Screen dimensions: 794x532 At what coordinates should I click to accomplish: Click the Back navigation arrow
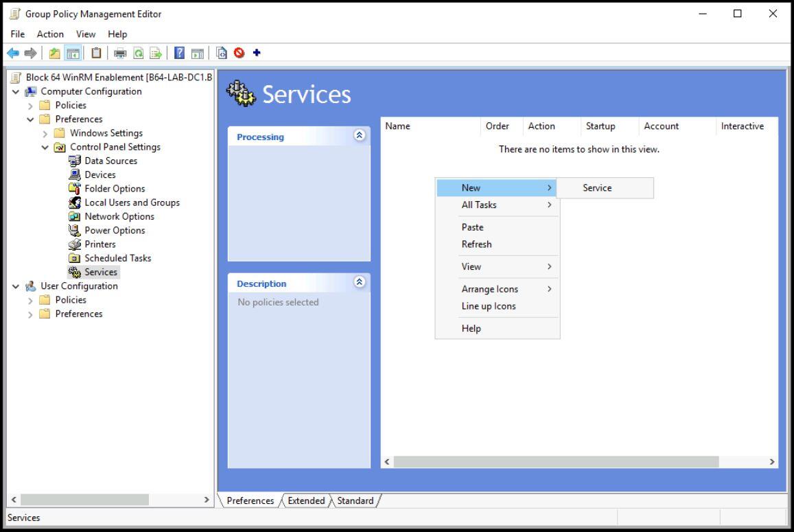tap(13, 53)
